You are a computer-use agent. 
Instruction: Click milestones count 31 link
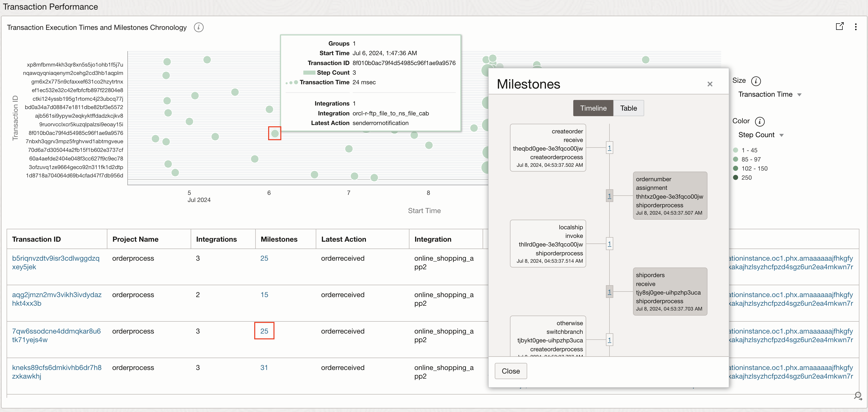pos(264,367)
